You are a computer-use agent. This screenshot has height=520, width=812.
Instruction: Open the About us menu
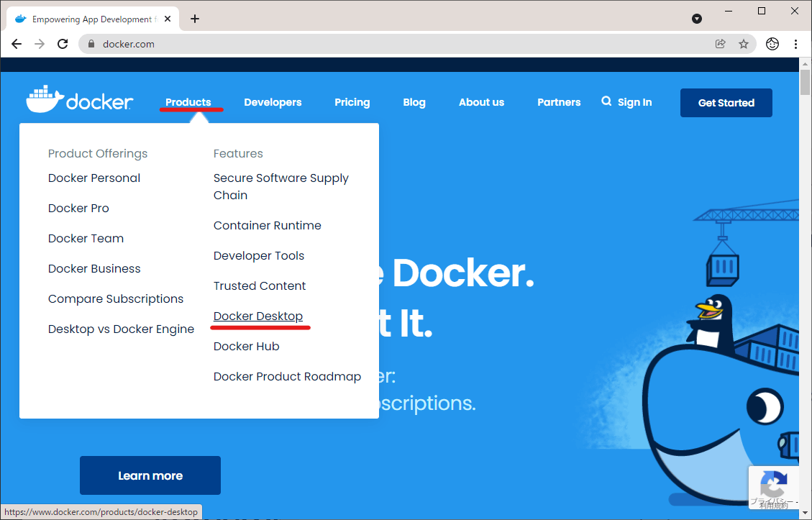[482, 102]
